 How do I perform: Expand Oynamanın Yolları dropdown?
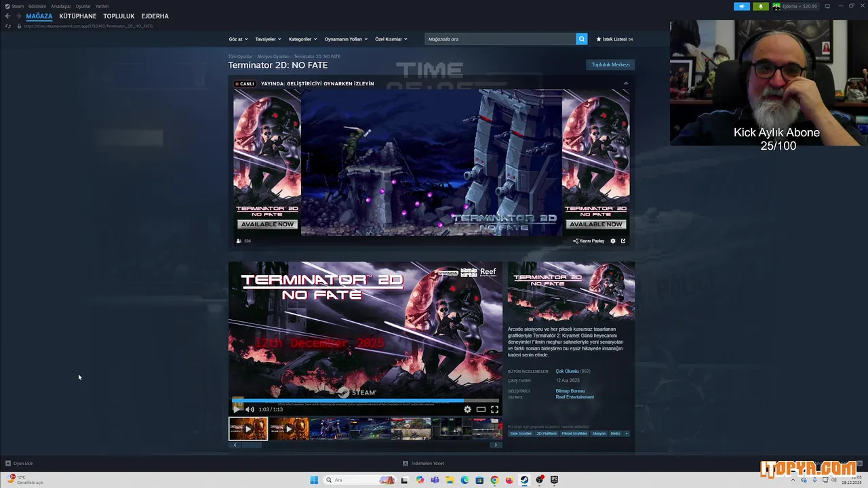pyautogui.click(x=346, y=39)
